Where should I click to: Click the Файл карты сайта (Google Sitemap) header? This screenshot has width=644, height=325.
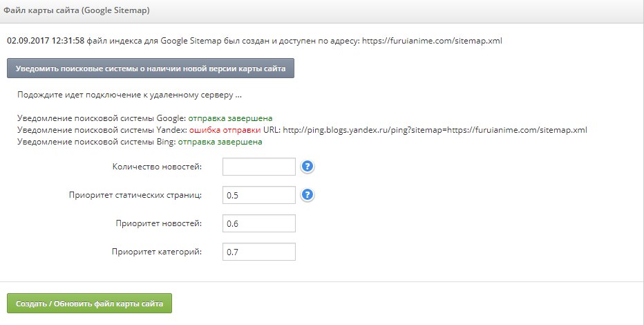click(77, 10)
